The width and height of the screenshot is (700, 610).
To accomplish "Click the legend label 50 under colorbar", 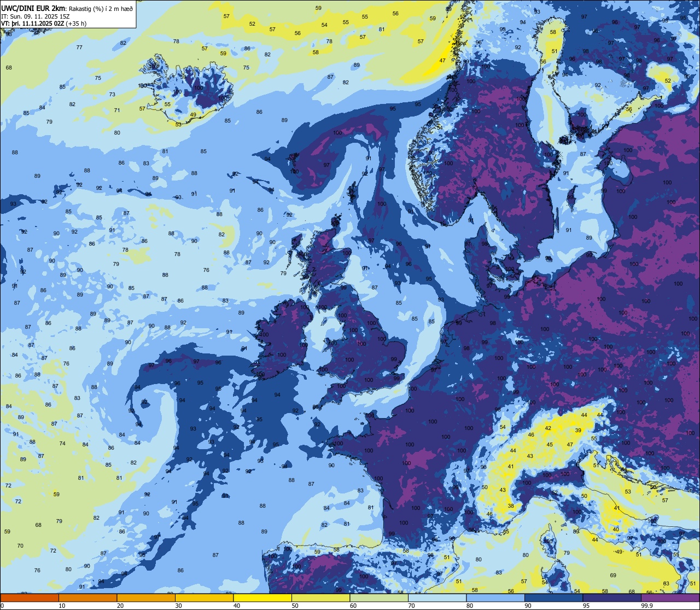I will (295, 606).
